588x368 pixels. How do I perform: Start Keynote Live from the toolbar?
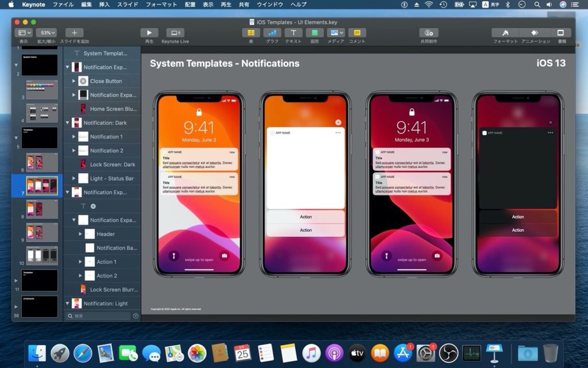[174, 33]
